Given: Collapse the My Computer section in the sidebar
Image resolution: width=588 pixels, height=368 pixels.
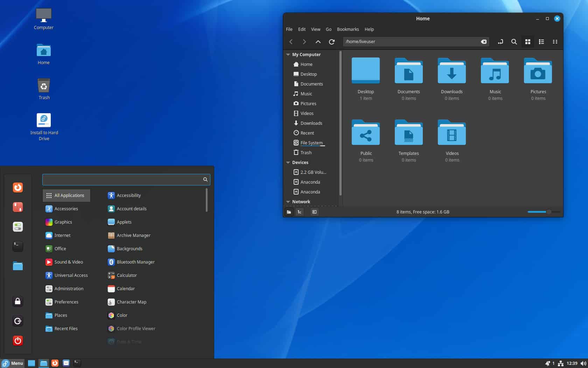Looking at the screenshot, I should point(288,54).
